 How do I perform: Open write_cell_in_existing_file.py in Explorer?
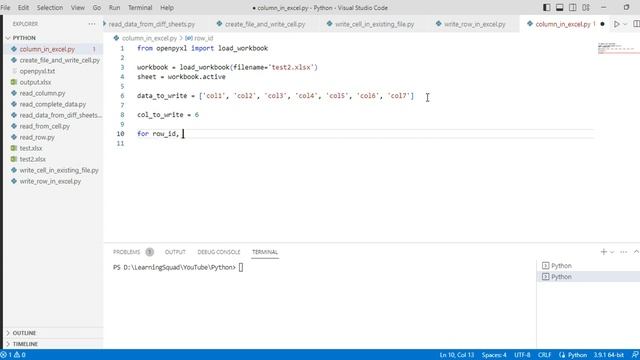(59, 170)
